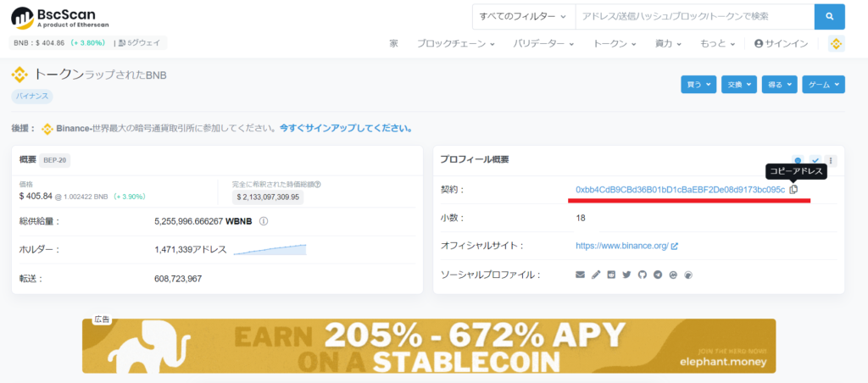Open the 買う dropdown button
Screen dimensions: 868x383
[x=698, y=85]
